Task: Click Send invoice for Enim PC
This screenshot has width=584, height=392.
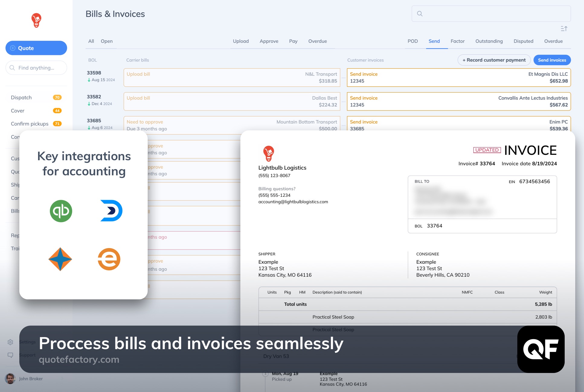Action: click(x=364, y=122)
